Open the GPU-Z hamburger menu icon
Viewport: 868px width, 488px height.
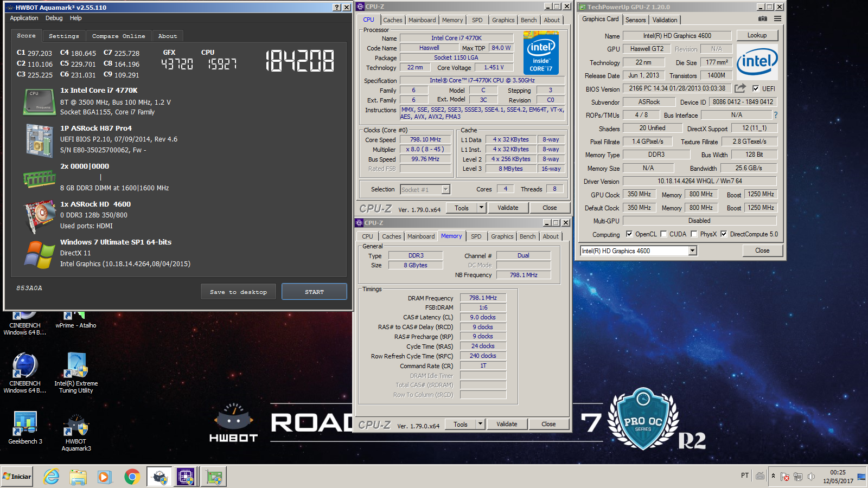(x=777, y=18)
